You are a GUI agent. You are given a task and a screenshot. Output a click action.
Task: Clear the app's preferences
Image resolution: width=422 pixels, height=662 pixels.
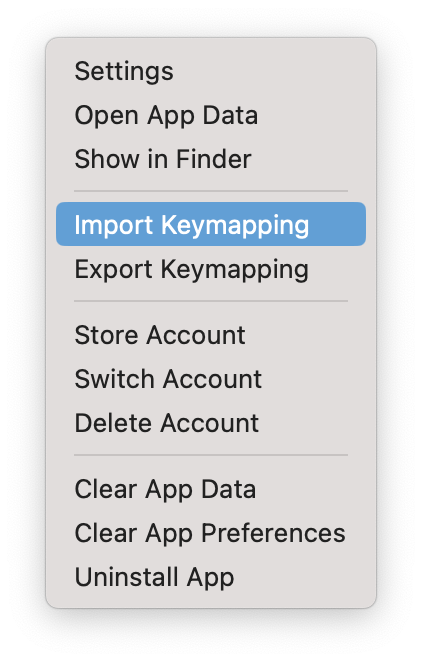(x=211, y=533)
